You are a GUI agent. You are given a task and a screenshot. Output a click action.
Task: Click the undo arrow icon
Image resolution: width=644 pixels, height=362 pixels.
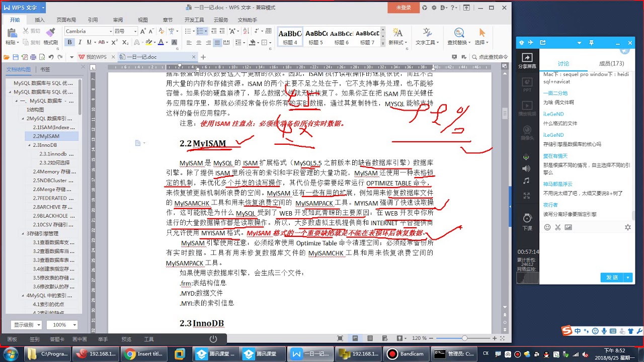[x=52, y=57]
